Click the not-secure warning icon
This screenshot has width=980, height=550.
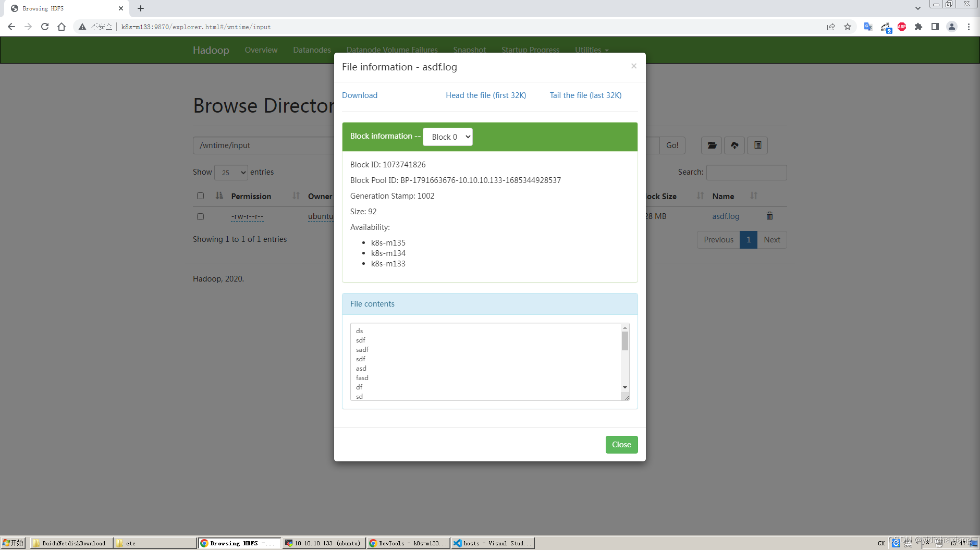pos(82,27)
